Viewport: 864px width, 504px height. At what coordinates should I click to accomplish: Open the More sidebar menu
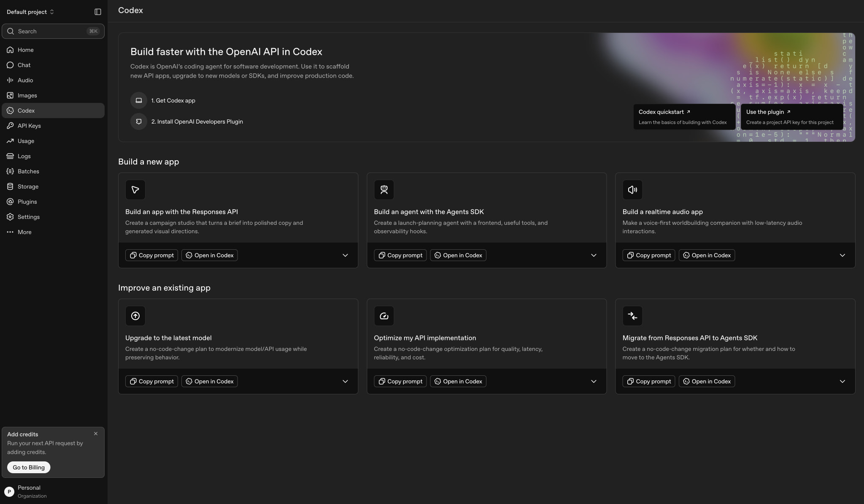(x=53, y=232)
